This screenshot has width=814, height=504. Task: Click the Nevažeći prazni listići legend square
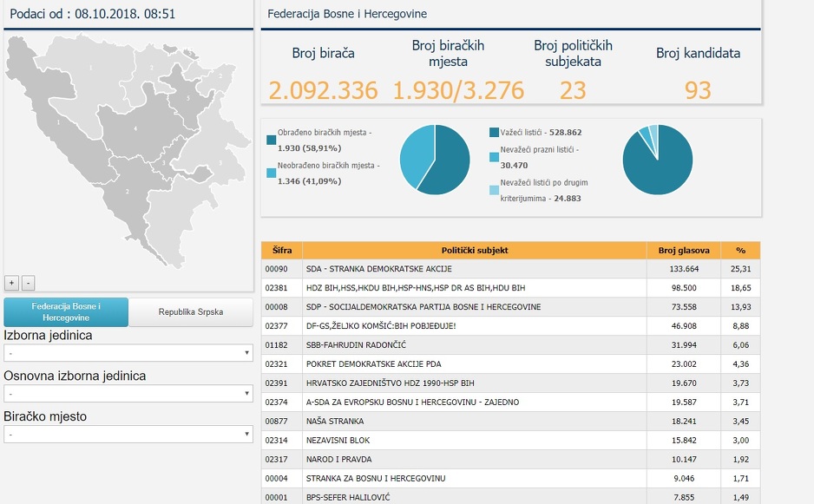pos(494,157)
